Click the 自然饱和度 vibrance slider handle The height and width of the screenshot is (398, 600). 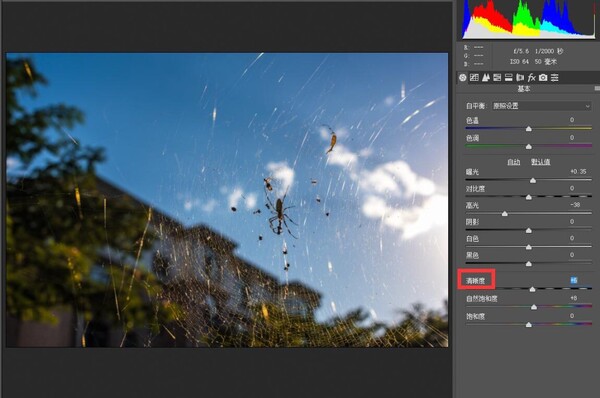pos(534,307)
